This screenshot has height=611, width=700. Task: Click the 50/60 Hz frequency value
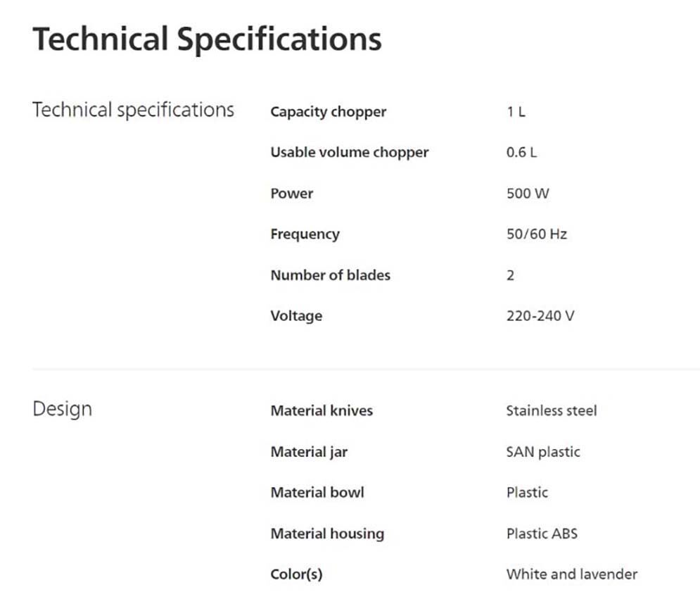tap(536, 234)
